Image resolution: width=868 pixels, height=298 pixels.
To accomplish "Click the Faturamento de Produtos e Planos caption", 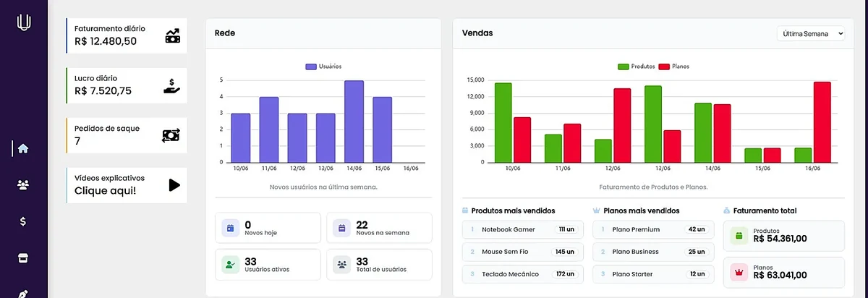I will coord(653,187).
